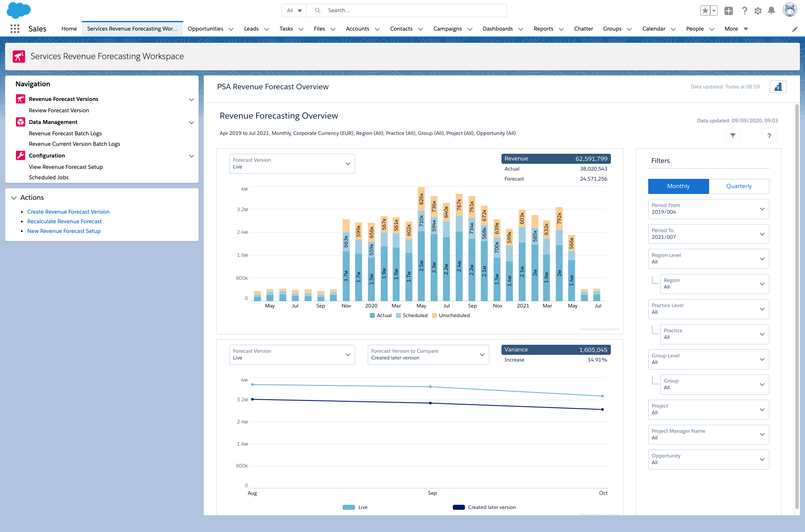Switch the period toggle to Quarterly
Viewport: 805px width, 532px height.
(x=739, y=186)
